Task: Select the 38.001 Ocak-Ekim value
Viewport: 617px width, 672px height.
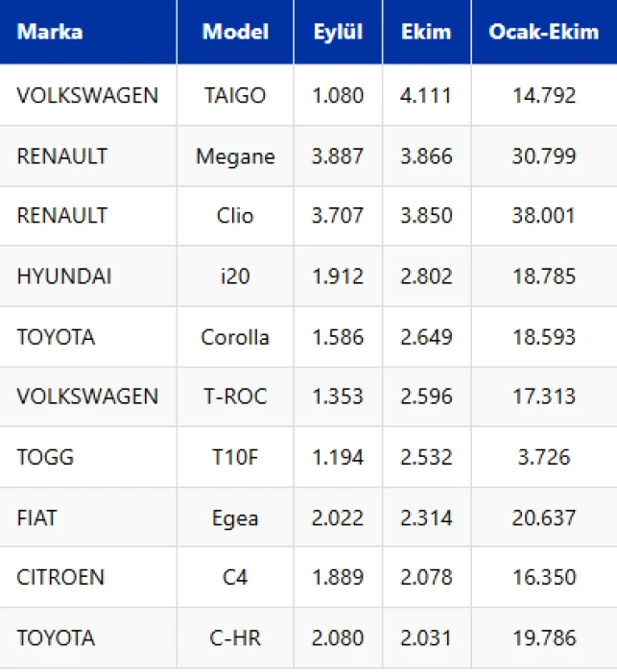Action: click(x=543, y=215)
